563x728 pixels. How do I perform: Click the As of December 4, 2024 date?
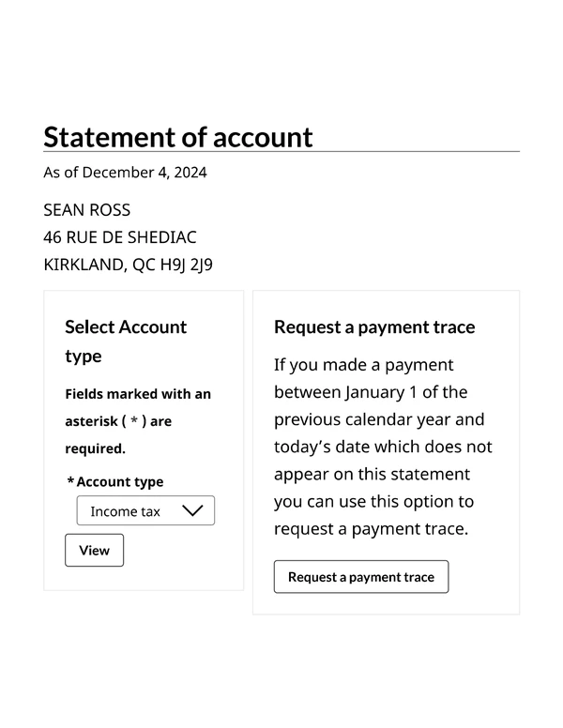125,173
